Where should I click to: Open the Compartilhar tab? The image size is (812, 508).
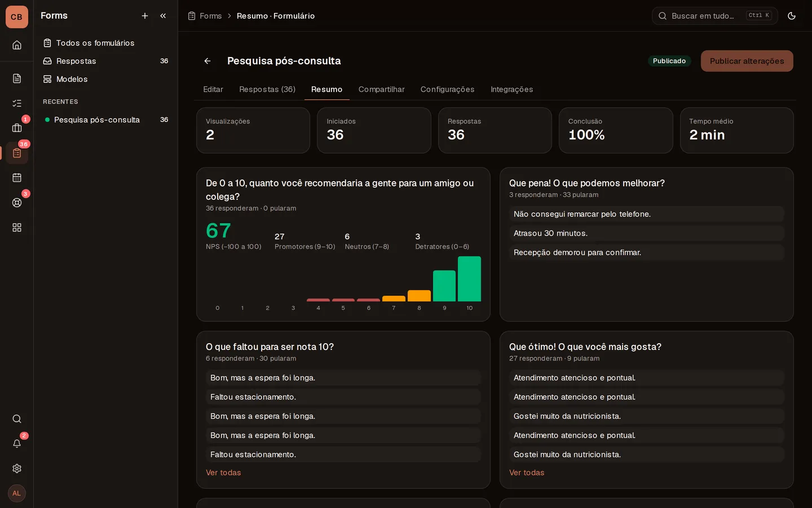pos(382,89)
